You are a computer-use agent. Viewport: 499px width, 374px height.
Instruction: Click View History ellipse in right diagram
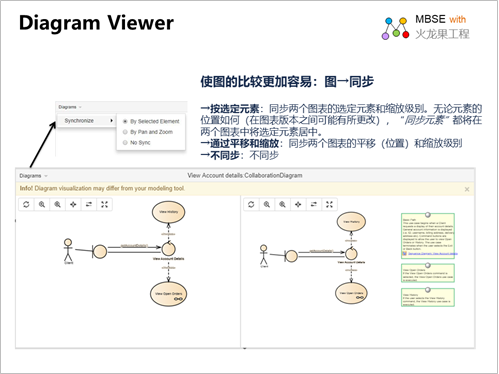[x=351, y=222]
